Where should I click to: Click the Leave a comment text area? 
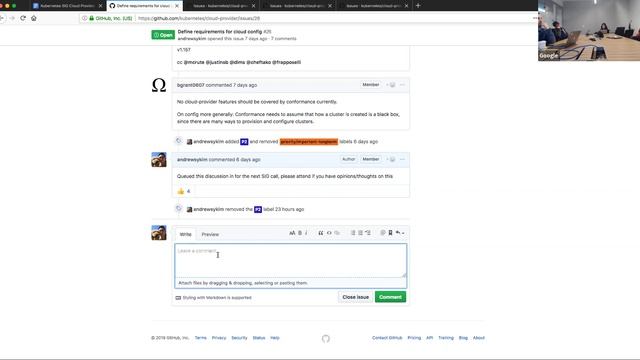(291, 261)
